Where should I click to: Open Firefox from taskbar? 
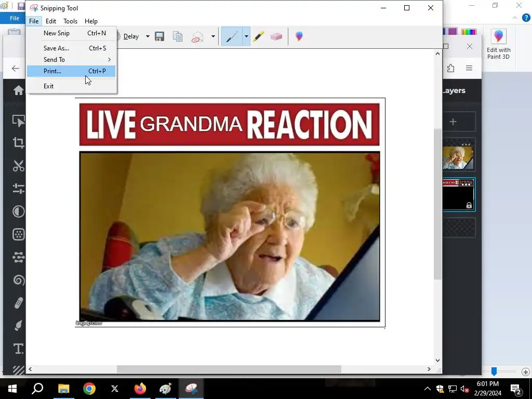coord(140,389)
